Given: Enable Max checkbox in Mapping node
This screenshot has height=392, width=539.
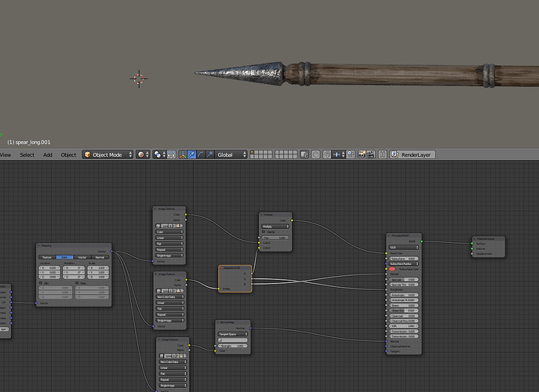Looking at the screenshot, I should click(x=77, y=283).
